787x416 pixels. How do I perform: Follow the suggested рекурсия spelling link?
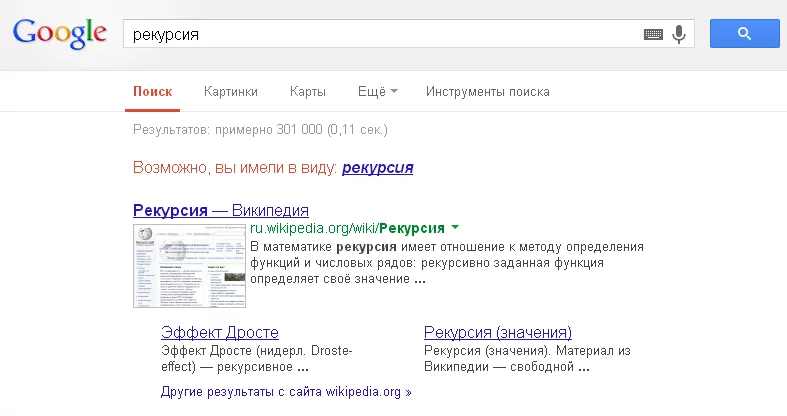point(377,167)
